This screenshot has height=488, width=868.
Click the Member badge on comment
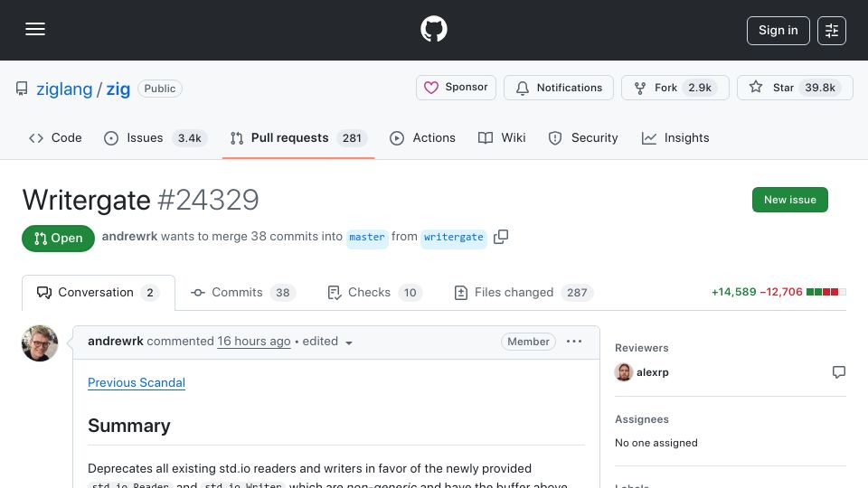tap(528, 342)
